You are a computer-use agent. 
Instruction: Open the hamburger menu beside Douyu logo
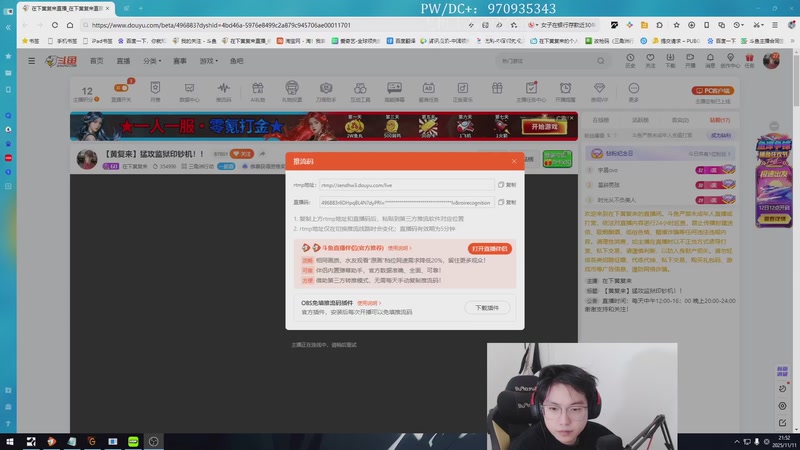32,61
